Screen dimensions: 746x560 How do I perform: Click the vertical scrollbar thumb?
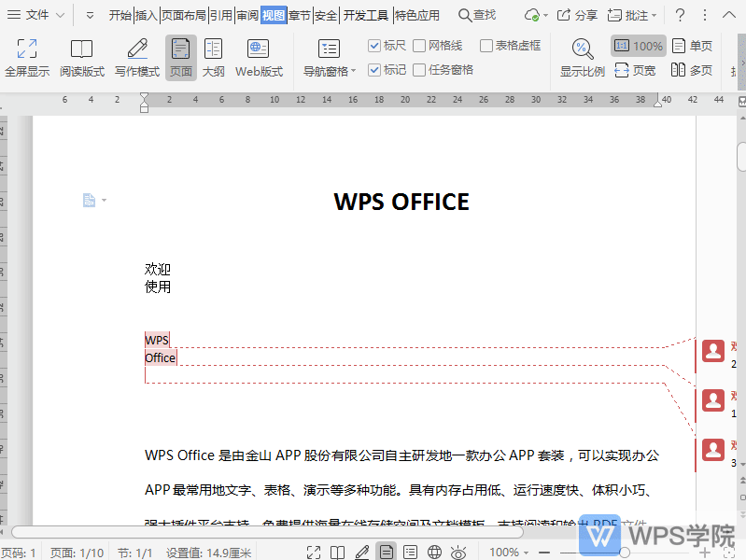[x=741, y=156]
